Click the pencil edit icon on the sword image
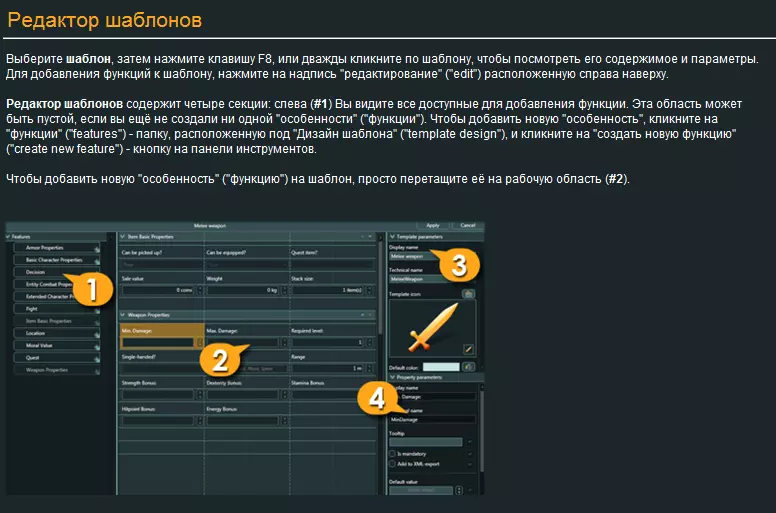 [468, 349]
